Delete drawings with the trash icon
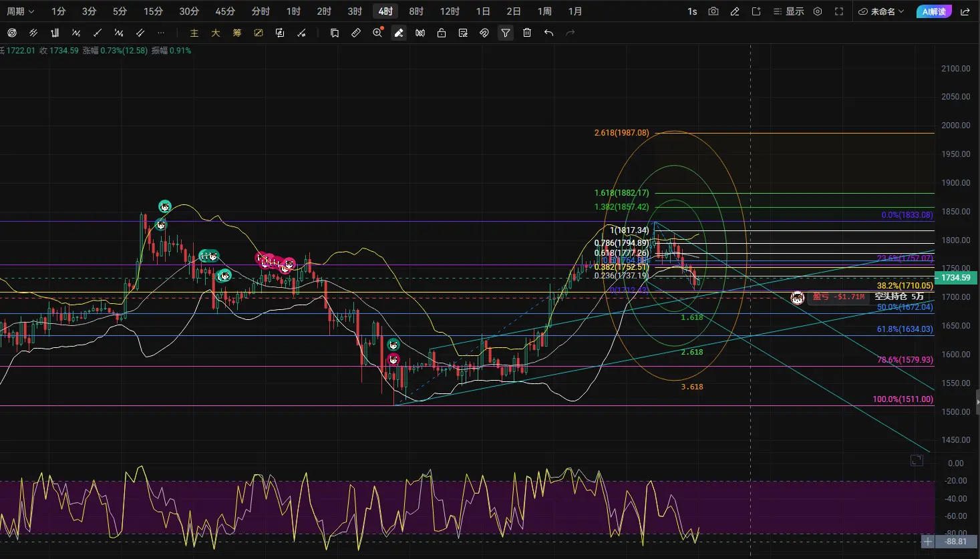Viewport: 980px width, 559px height. click(527, 33)
